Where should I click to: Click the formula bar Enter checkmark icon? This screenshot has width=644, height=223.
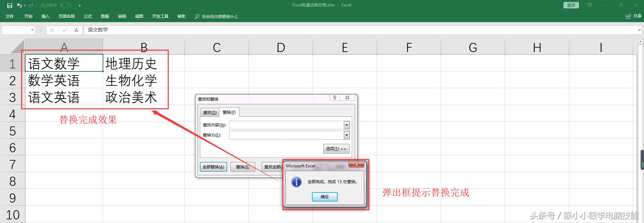click(64, 30)
